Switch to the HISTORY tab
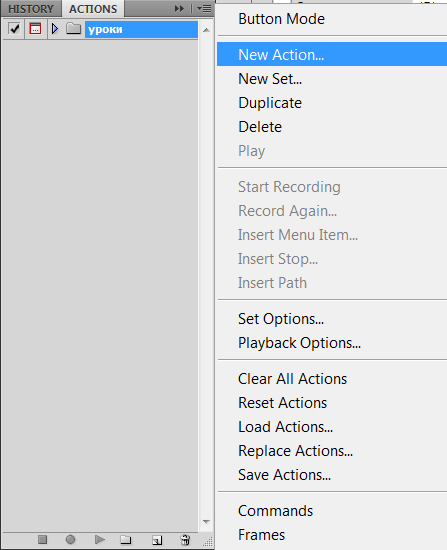 tap(31, 9)
